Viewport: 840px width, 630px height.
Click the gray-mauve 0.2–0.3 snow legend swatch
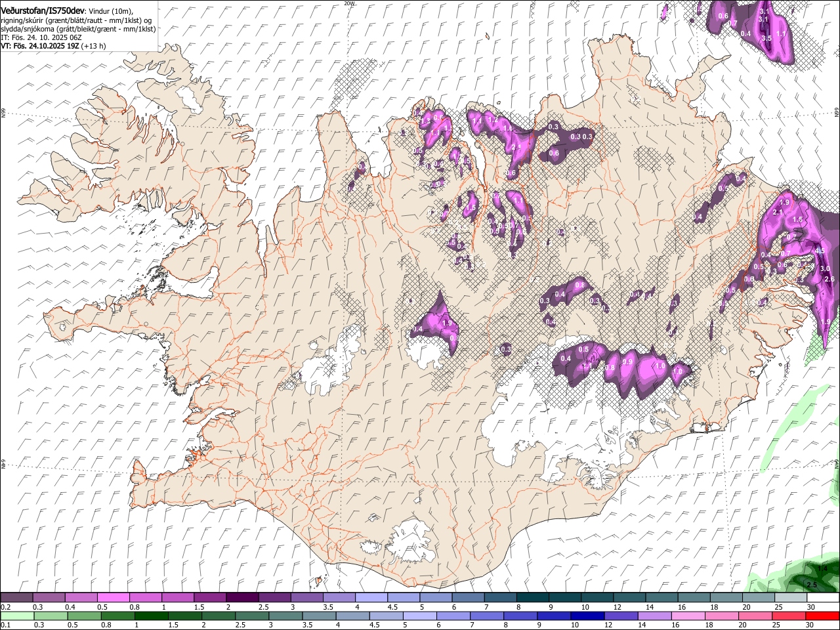click(x=16, y=598)
